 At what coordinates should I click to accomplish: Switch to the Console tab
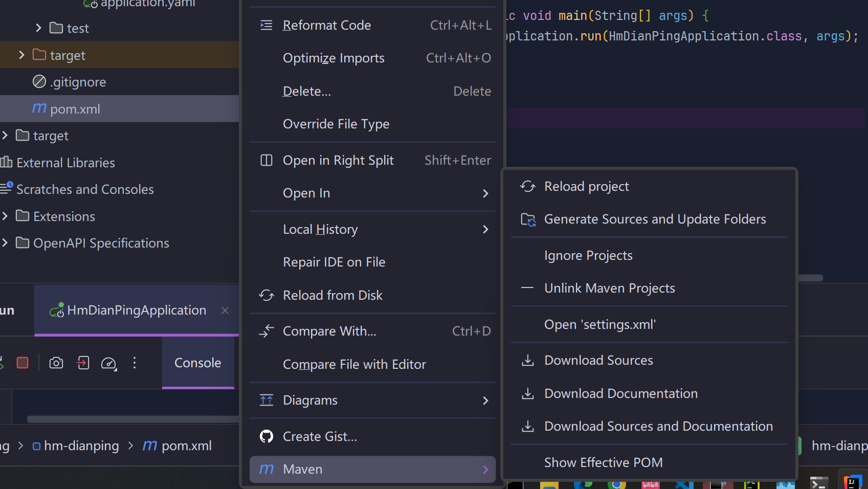tap(198, 363)
